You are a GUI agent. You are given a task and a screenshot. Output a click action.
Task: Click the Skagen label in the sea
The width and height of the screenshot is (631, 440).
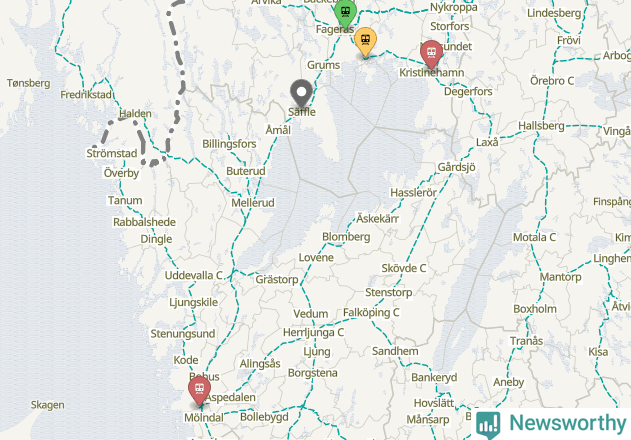pos(47,405)
